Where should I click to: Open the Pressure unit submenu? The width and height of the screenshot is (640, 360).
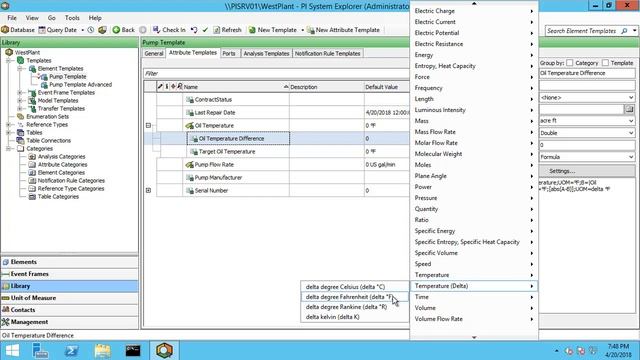coord(474,198)
